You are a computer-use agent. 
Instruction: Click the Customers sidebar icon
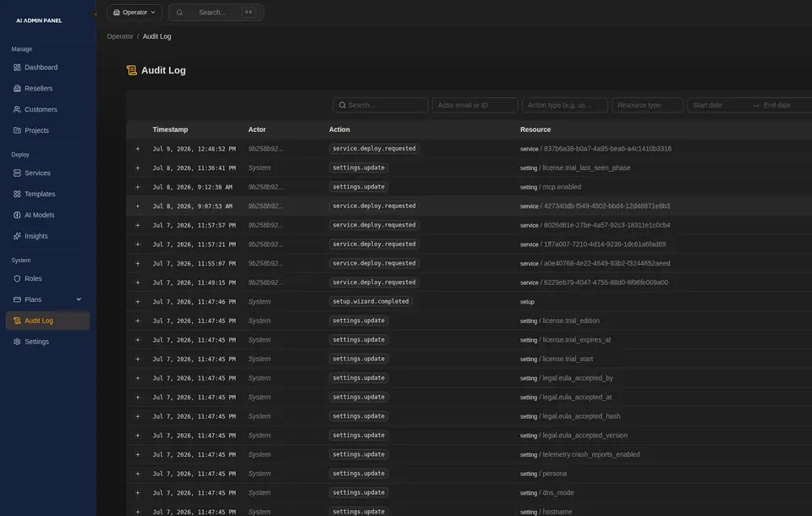[x=17, y=109]
